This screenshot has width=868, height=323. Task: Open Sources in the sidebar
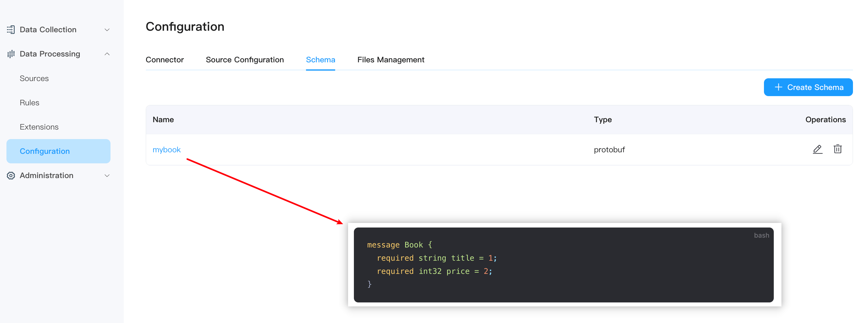click(x=34, y=79)
